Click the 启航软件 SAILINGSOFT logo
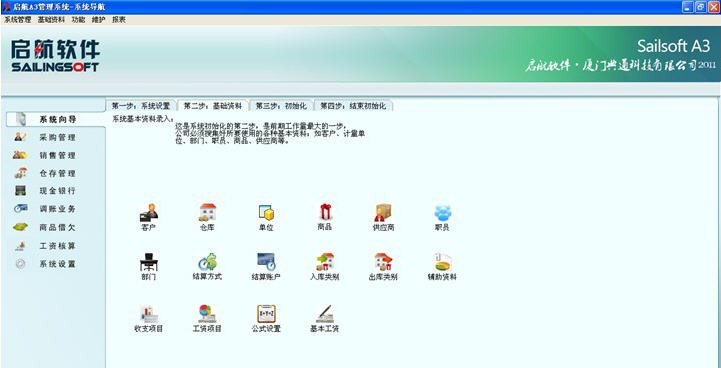The width and height of the screenshot is (721, 368). 55,55
